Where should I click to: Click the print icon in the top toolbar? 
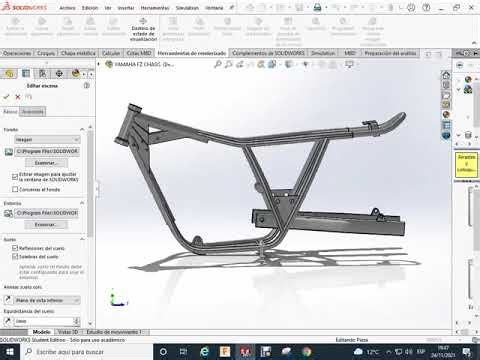coord(317,7)
